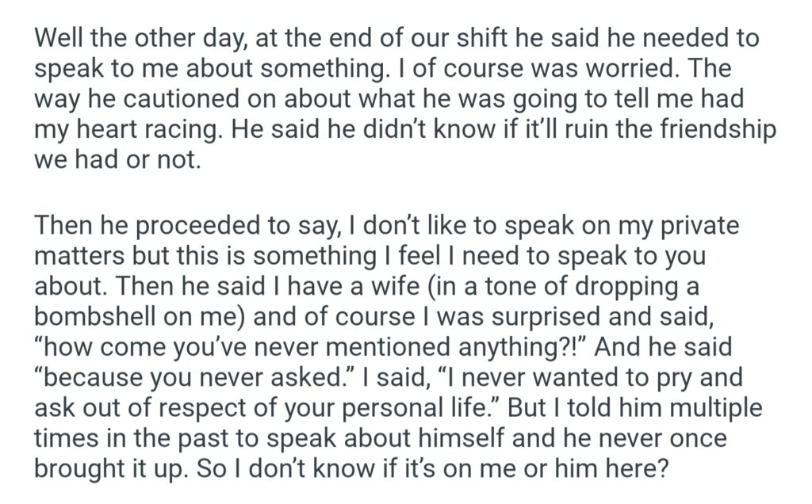812x504 pixels.
Task: Click the phrase "heart racing"
Action: [135, 128]
